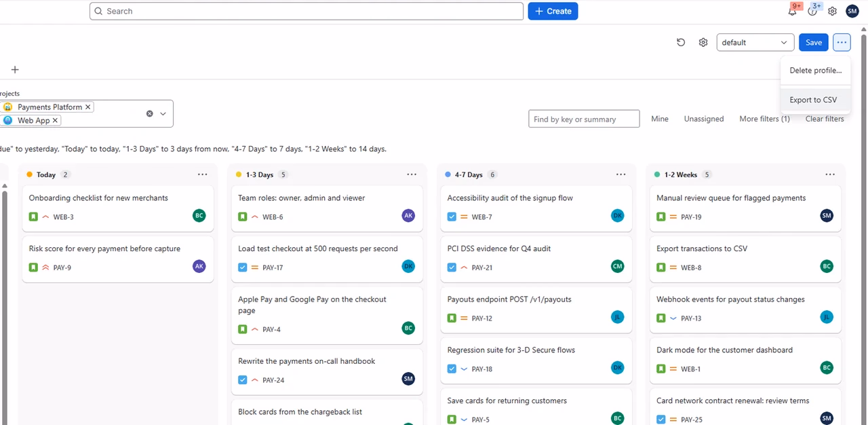Click highest priority icon on PAY-9 card
This screenshot has width=868, height=425.
pyautogui.click(x=46, y=267)
